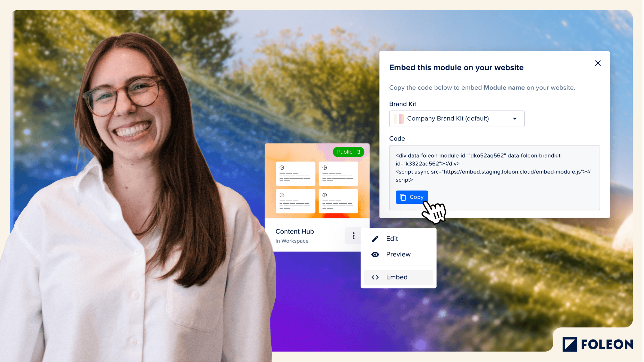Click the Brand Kit field label
The image size is (644, 362).
[x=403, y=104]
